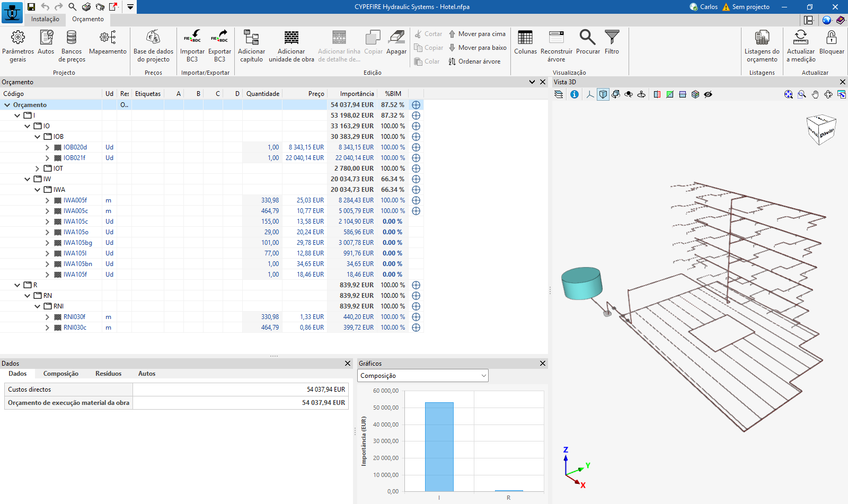Expand the IOT tree folder
The image size is (848, 504).
coord(38,169)
